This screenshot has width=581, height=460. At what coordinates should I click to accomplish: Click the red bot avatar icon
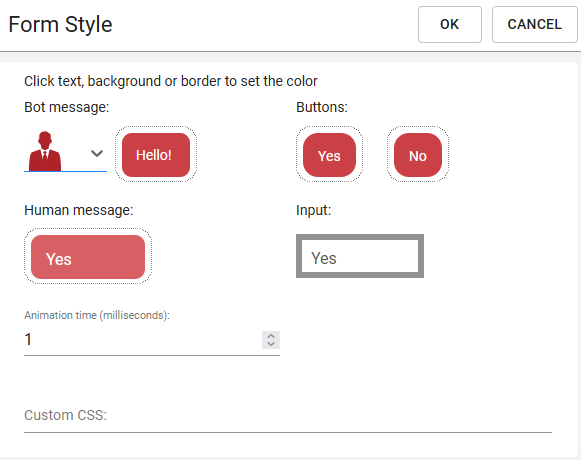pos(45,151)
